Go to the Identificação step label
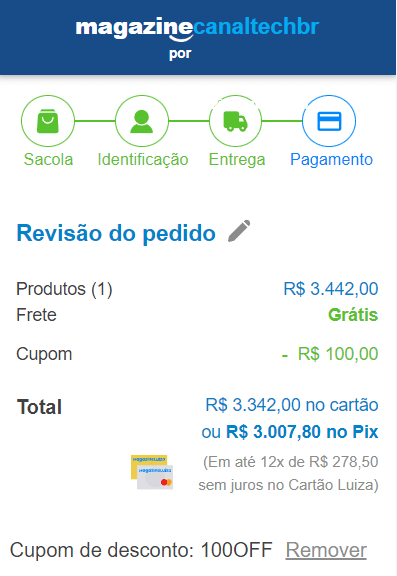397x576 pixels. click(x=143, y=160)
